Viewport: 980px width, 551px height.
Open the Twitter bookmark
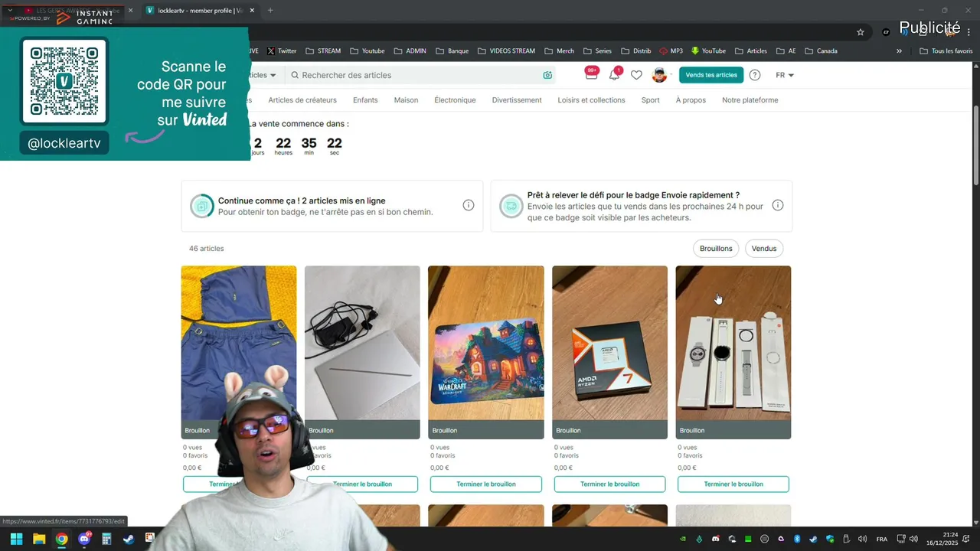point(281,51)
